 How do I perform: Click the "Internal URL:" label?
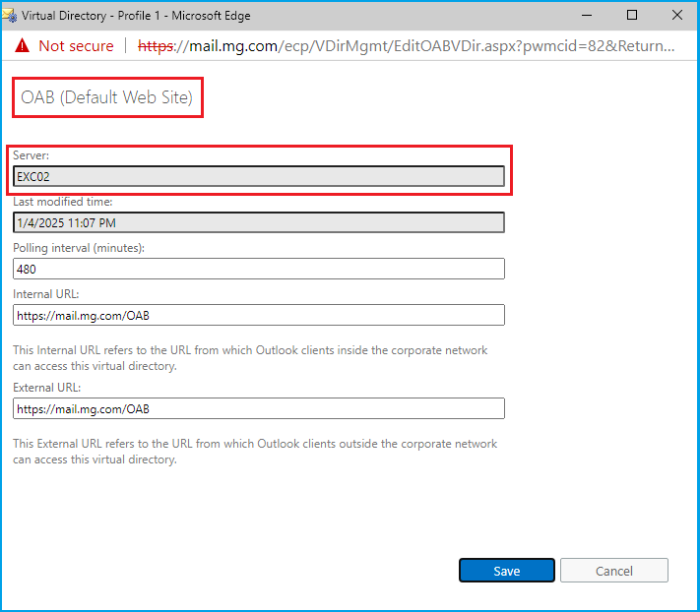[x=45, y=294]
